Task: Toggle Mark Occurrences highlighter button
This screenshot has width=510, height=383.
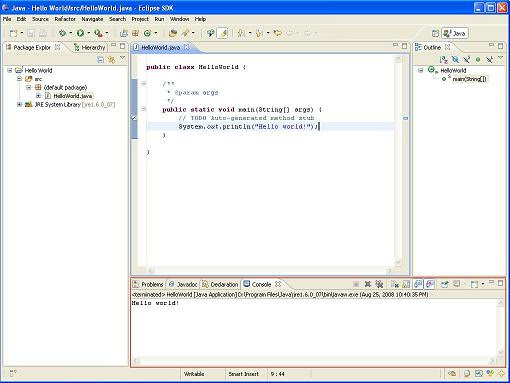Action: click(x=223, y=33)
